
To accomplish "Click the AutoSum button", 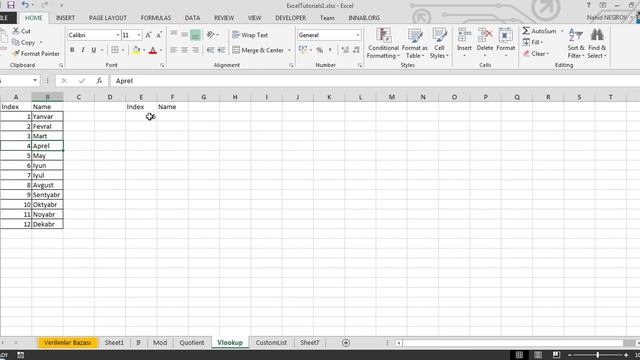I will pyautogui.click(x=540, y=31).
